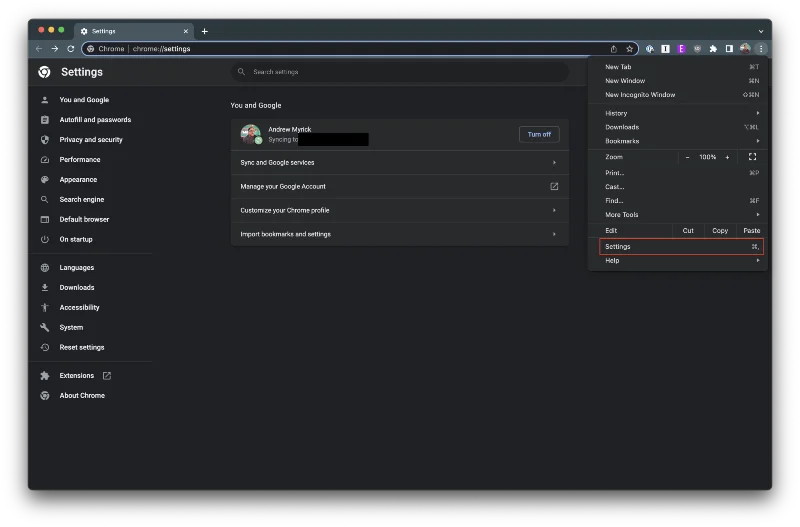The width and height of the screenshot is (800, 527).
Task: Open new tab with plus icon
Action: coord(205,31)
